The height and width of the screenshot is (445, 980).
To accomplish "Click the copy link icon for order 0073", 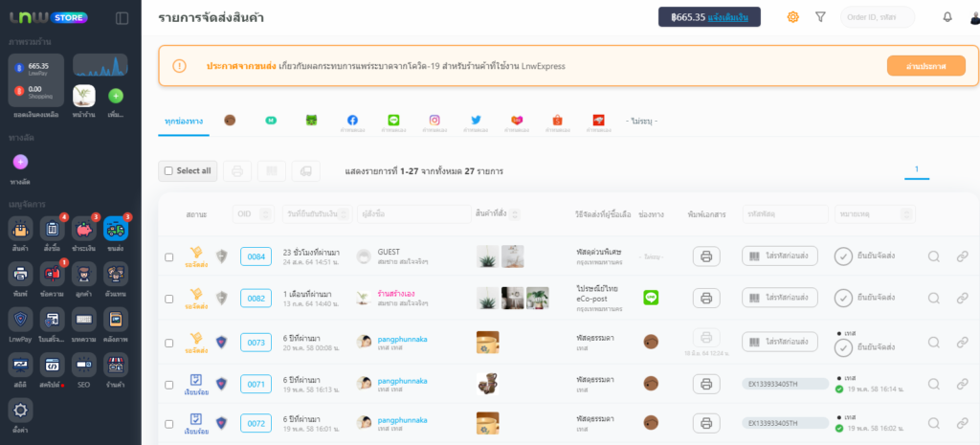I will point(963,342).
